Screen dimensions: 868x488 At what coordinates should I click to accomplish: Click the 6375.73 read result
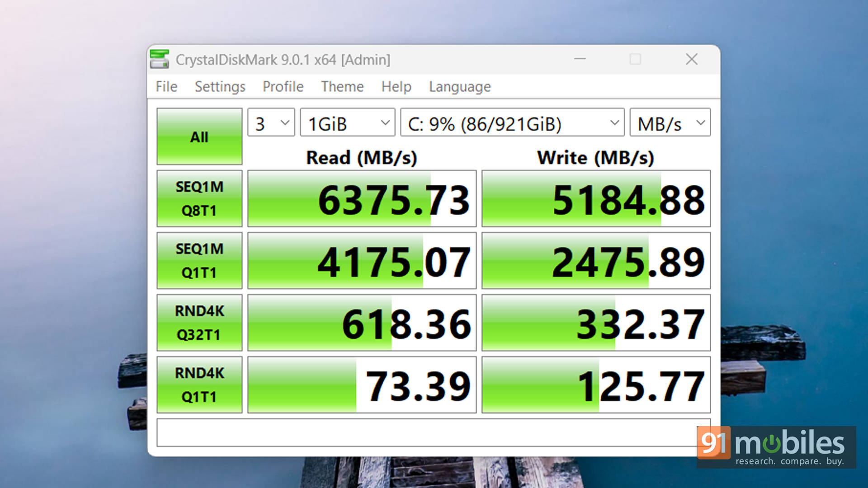[x=362, y=198]
